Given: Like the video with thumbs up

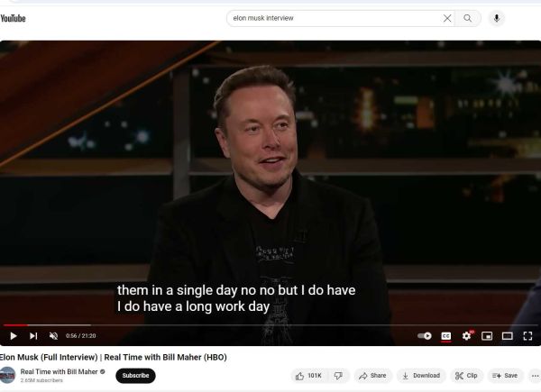Looking at the screenshot, I should pos(308,376).
